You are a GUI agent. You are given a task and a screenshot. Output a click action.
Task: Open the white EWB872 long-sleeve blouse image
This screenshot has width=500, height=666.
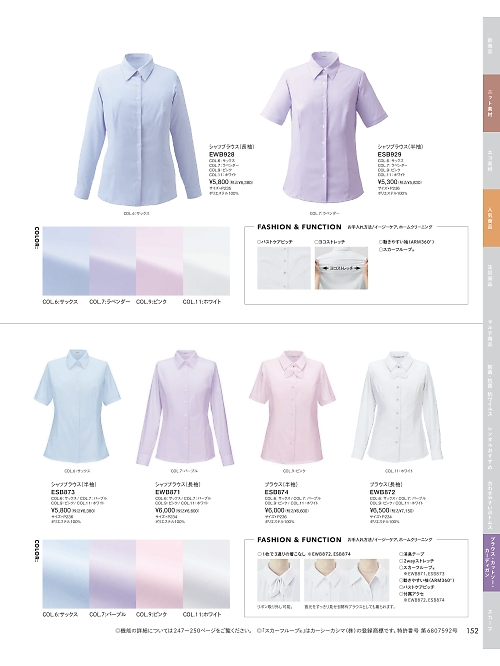pos(398,408)
